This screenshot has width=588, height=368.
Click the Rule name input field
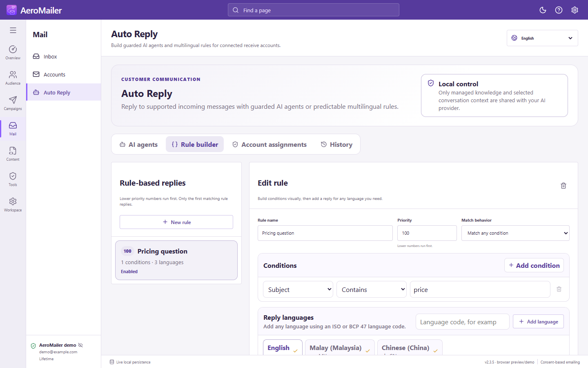coord(325,233)
